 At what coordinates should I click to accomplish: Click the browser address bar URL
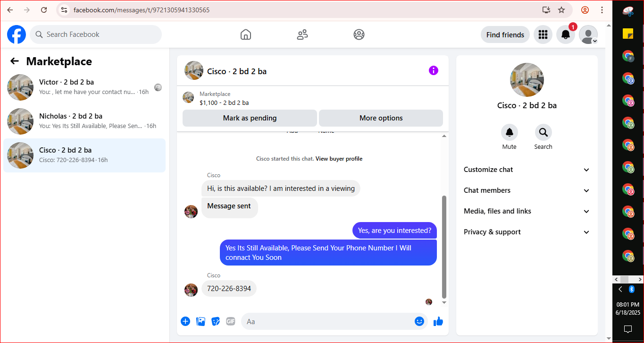142,10
